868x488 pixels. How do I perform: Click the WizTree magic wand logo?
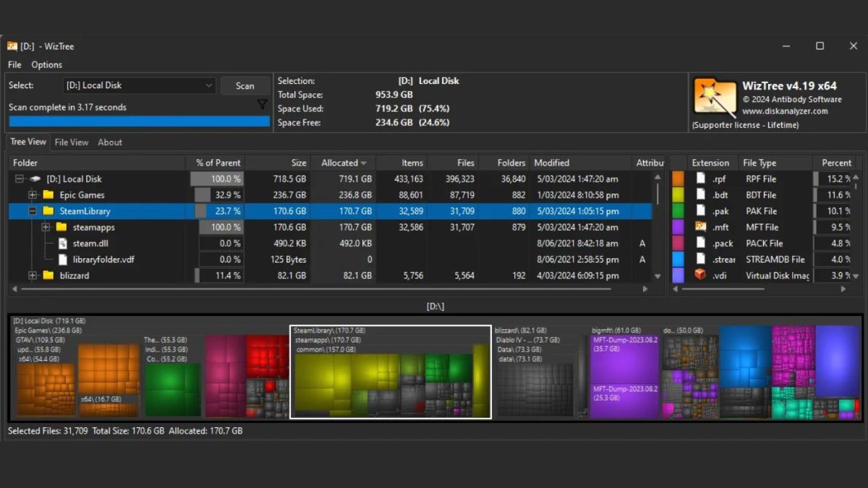(715, 98)
